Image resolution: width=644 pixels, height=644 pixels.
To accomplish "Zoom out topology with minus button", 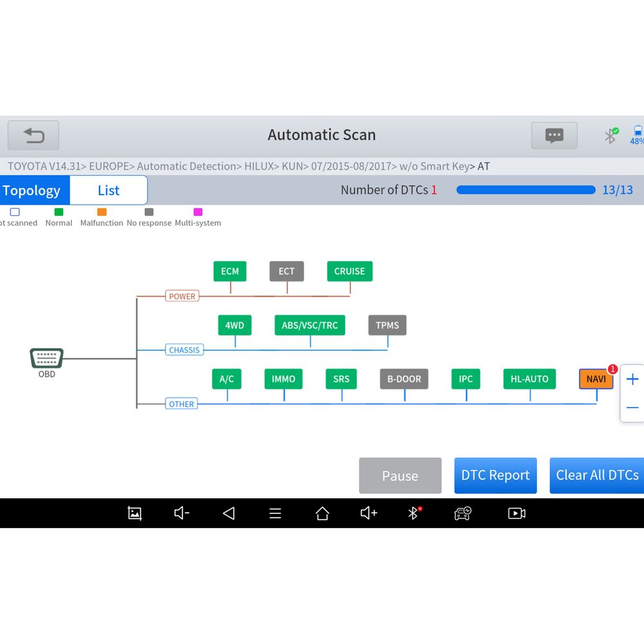I will click(632, 408).
